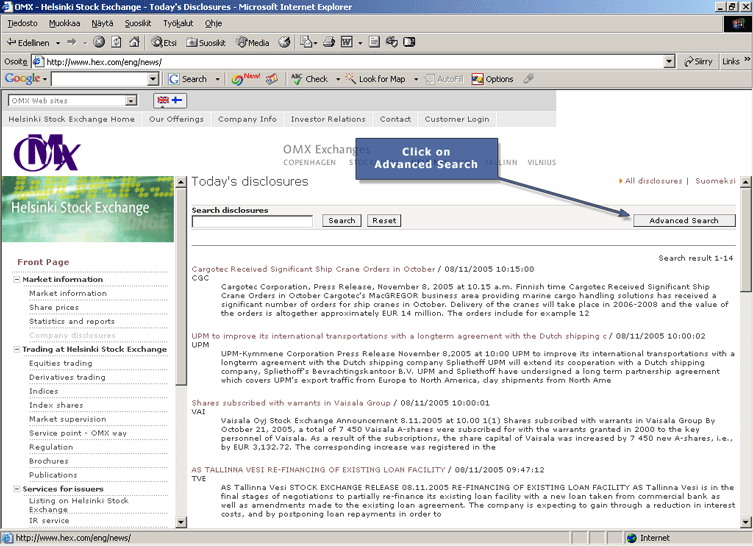Click the OMX logo
This screenshot has width=753, height=547.
click(47, 153)
